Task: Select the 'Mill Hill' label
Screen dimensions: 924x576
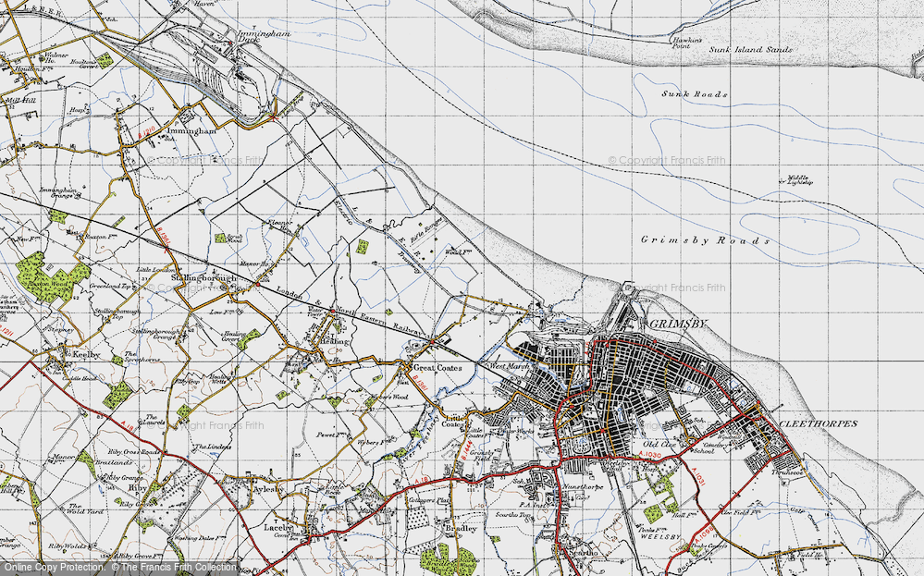Action: pyautogui.click(x=20, y=101)
